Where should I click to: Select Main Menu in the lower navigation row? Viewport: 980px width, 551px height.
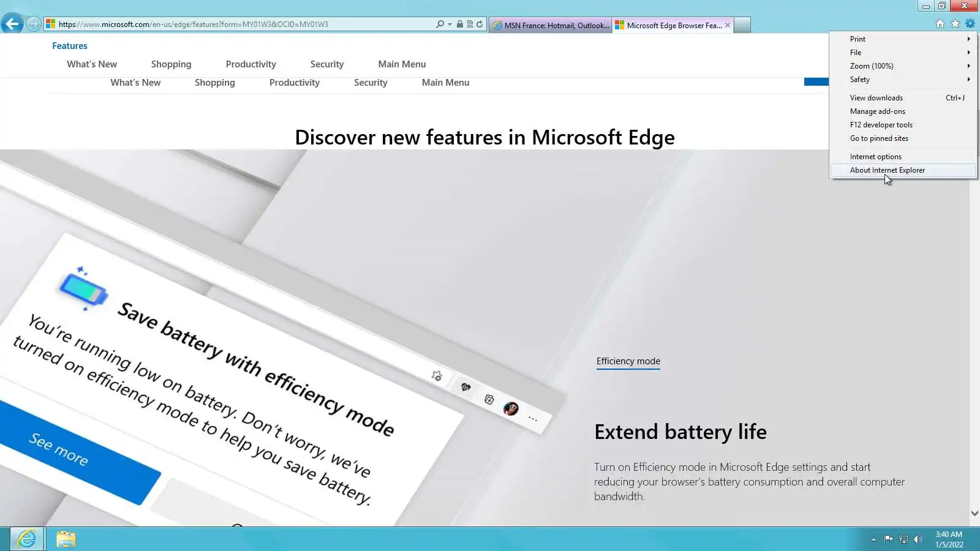[x=446, y=83]
